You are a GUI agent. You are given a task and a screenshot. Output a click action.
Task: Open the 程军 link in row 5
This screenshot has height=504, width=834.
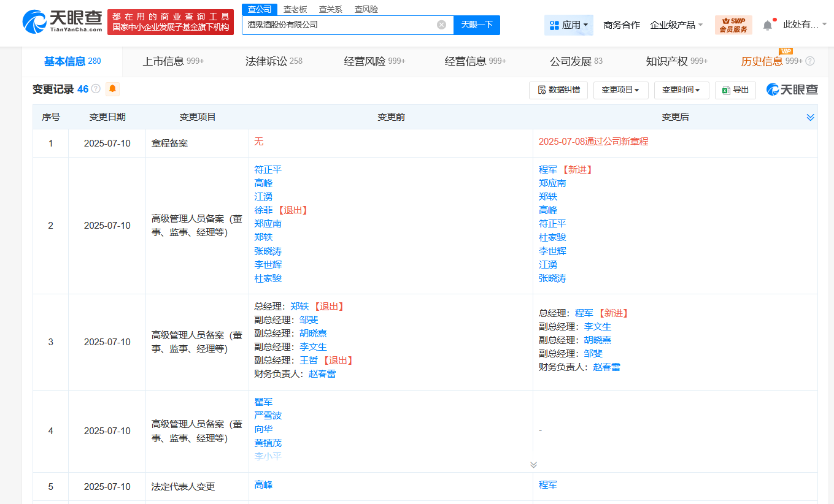(548, 485)
